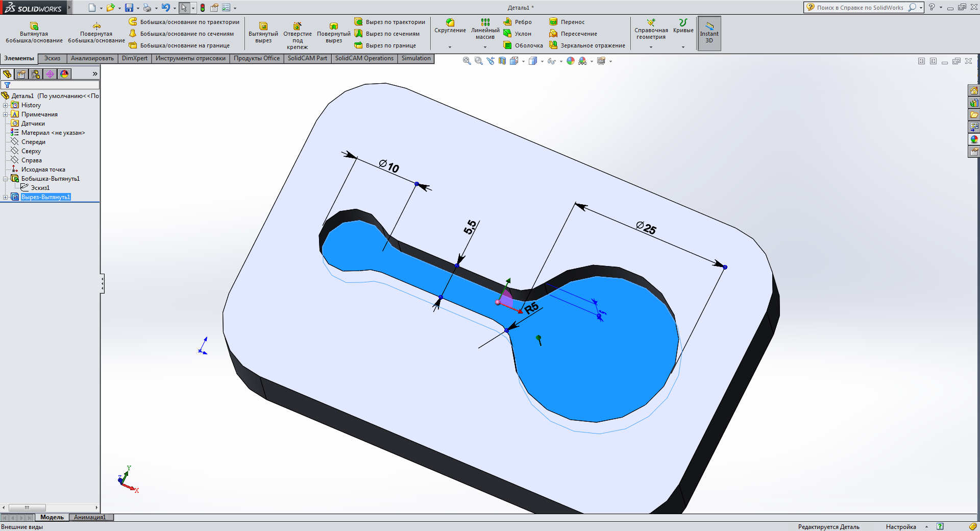Click the view orientation icon

pos(514,61)
